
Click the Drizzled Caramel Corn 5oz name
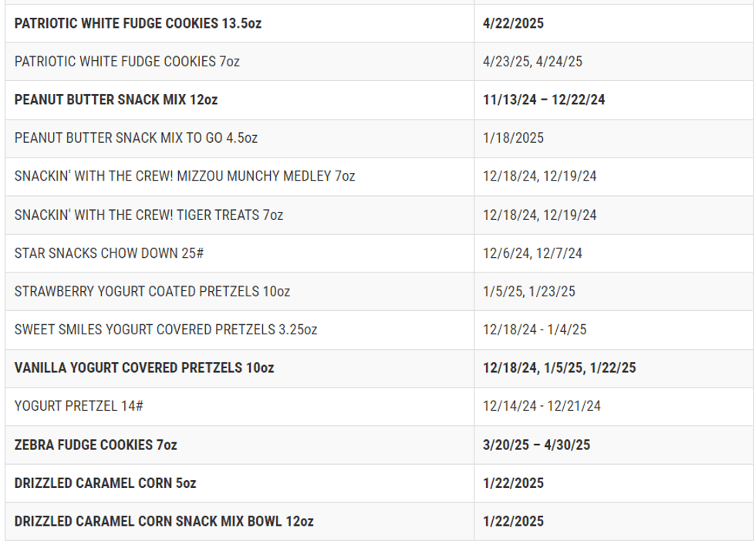tap(106, 483)
